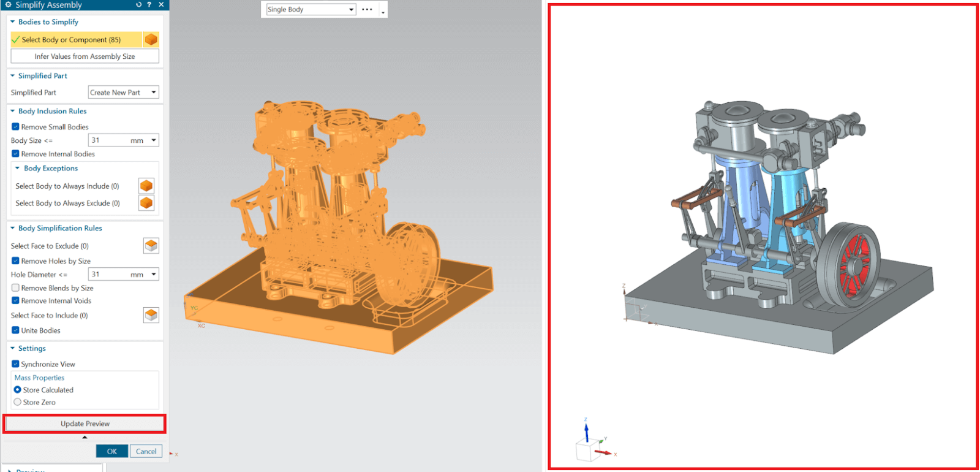Viewport: 980px width, 472px height.
Task: Enable Remove Blends by Size checkbox
Action: coord(15,287)
